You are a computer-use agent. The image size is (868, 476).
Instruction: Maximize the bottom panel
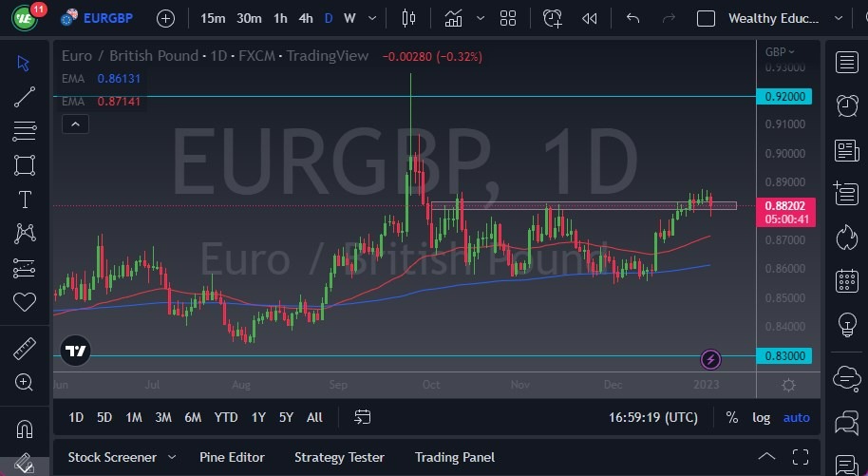pos(801,457)
